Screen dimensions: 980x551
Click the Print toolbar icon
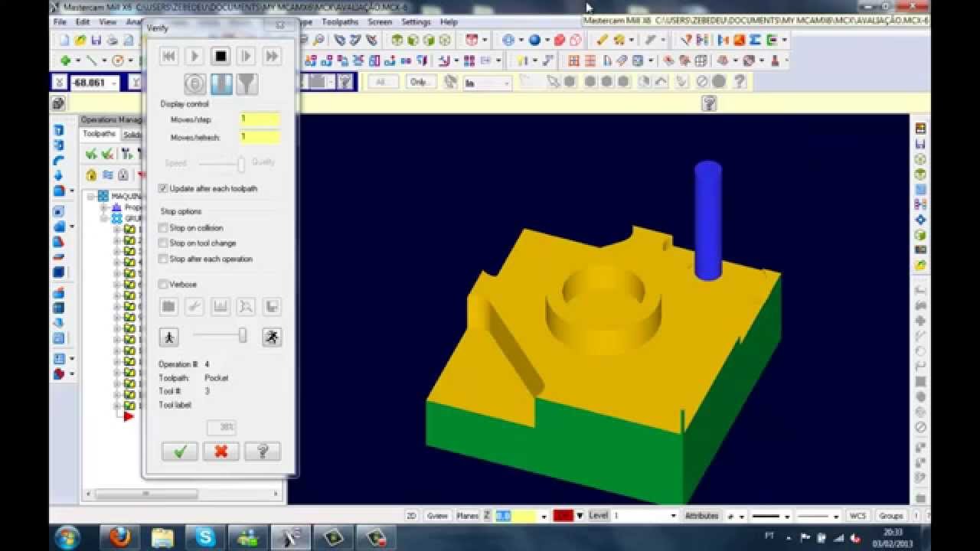pyautogui.click(x=113, y=41)
